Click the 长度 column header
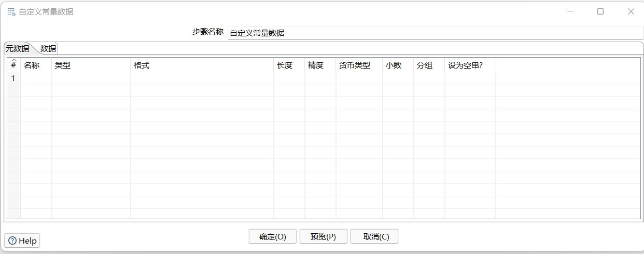The width and height of the screenshot is (644, 254). point(289,65)
